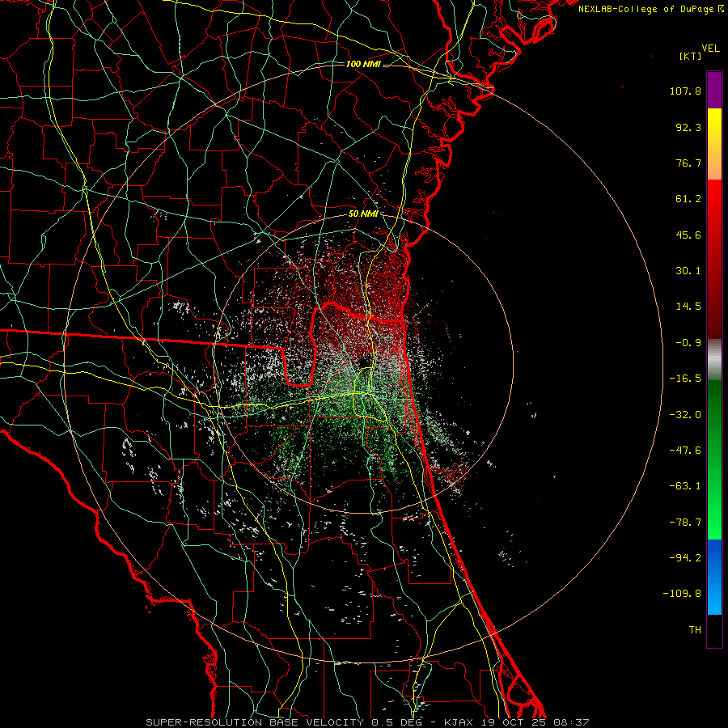The image size is (728, 728).
Task: Click the 45.6 velocity scale value
Action: click(x=688, y=235)
